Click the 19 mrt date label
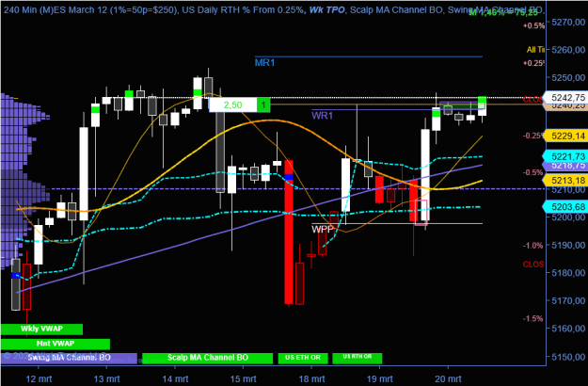588x386 pixels. [x=379, y=378]
